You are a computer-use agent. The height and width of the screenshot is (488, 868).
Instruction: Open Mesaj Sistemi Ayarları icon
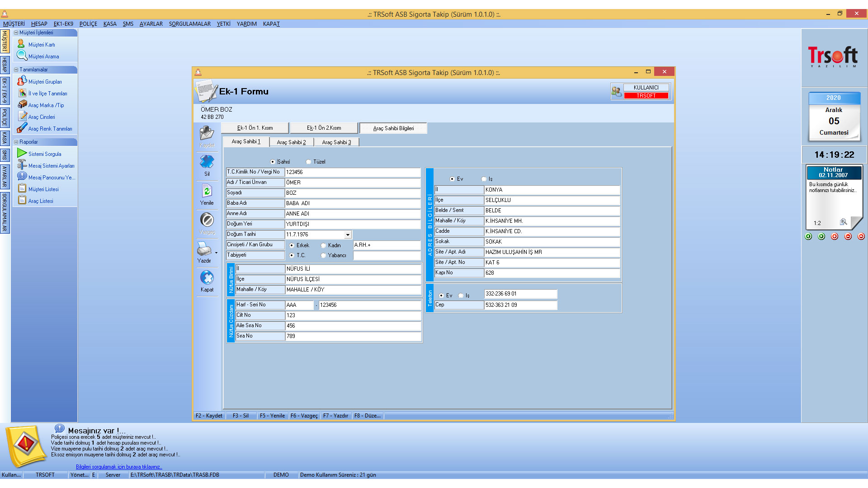pyautogui.click(x=22, y=165)
